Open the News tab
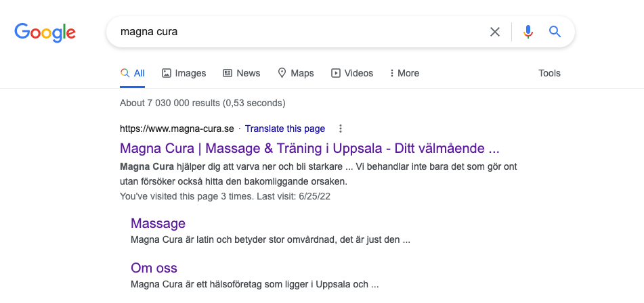Image resolution: width=644 pixels, height=303 pixels. click(242, 74)
